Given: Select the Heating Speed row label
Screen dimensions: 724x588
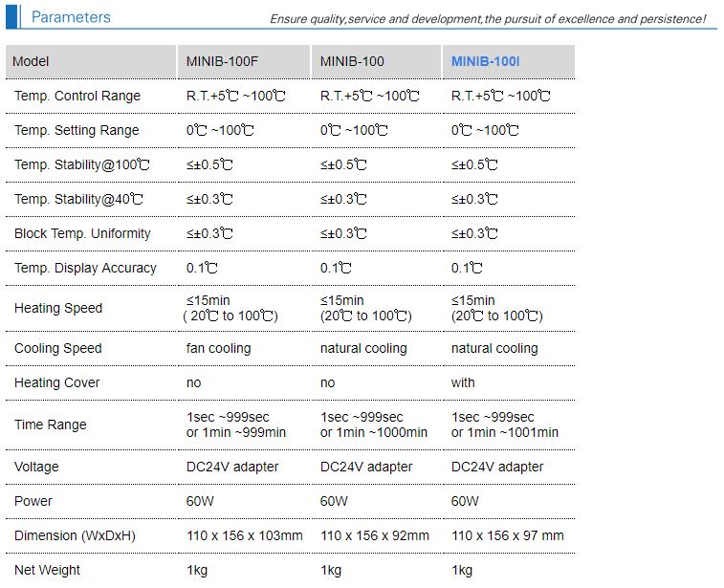Looking at the screenshot, I should click(58, 308).
